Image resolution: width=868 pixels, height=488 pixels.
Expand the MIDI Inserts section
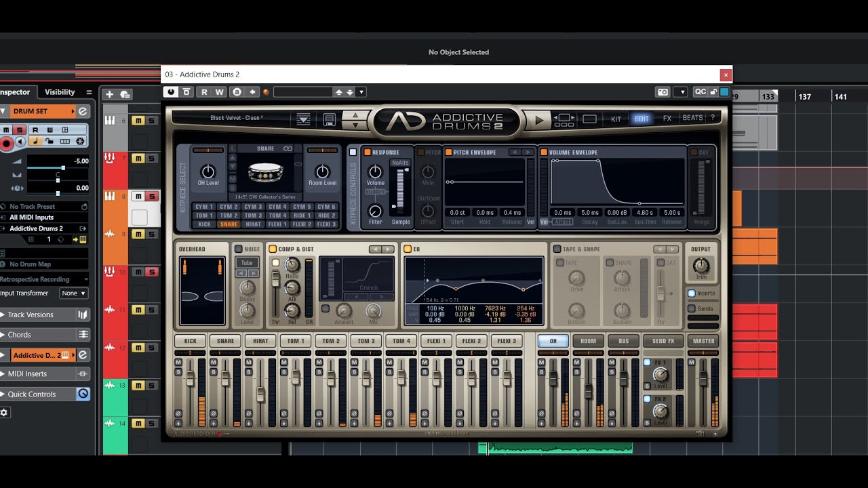click(x=3, y=373)
